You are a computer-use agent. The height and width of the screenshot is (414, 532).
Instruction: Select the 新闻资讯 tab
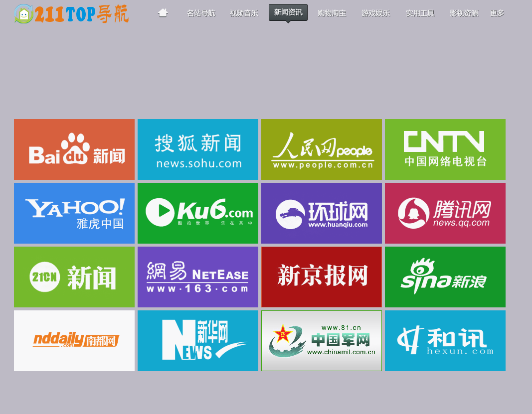pyautogui.click(x=288, y=12)
